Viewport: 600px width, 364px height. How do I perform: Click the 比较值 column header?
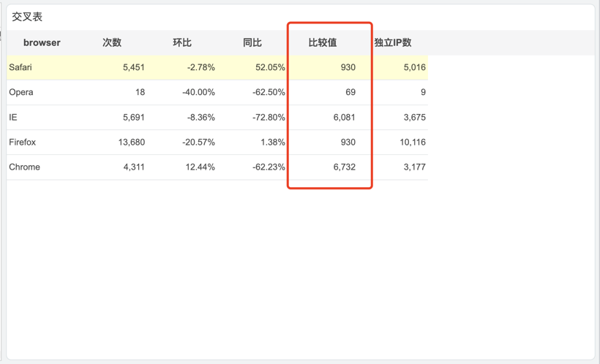(x=323, y=42)
